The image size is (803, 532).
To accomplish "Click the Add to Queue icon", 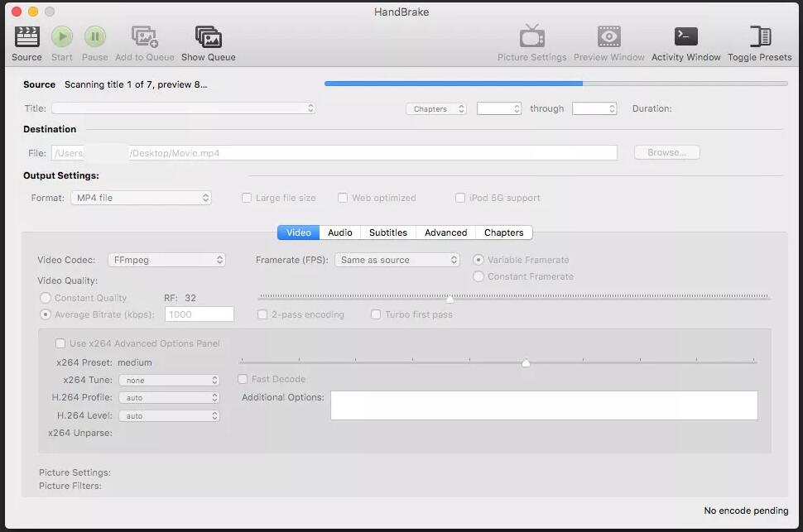I will point(144,37).
